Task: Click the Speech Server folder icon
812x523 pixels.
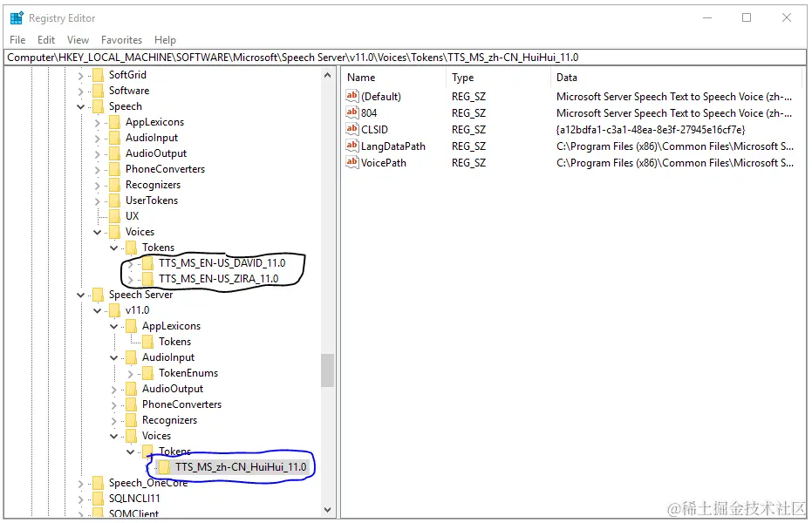Action: [98, 295]
